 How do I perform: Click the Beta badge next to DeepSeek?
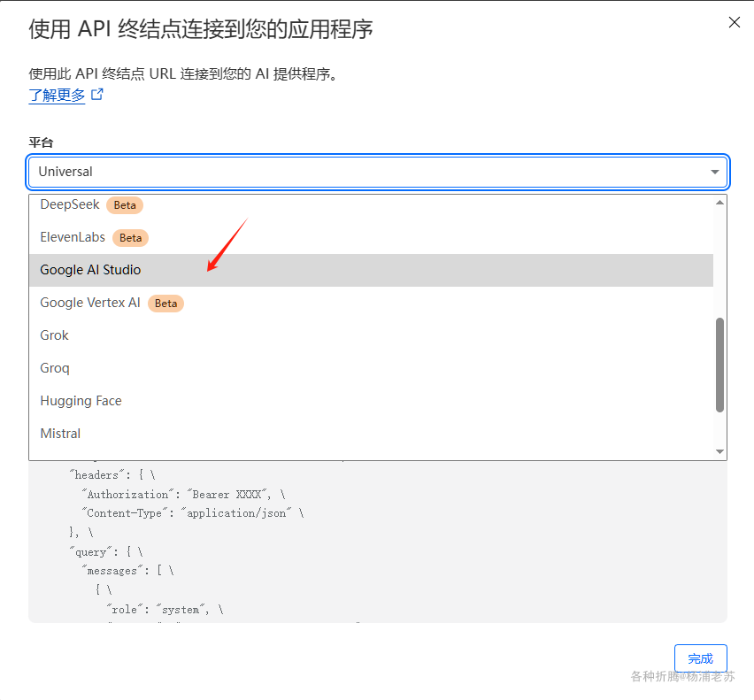pyautogui.click(x=125, y=205)
